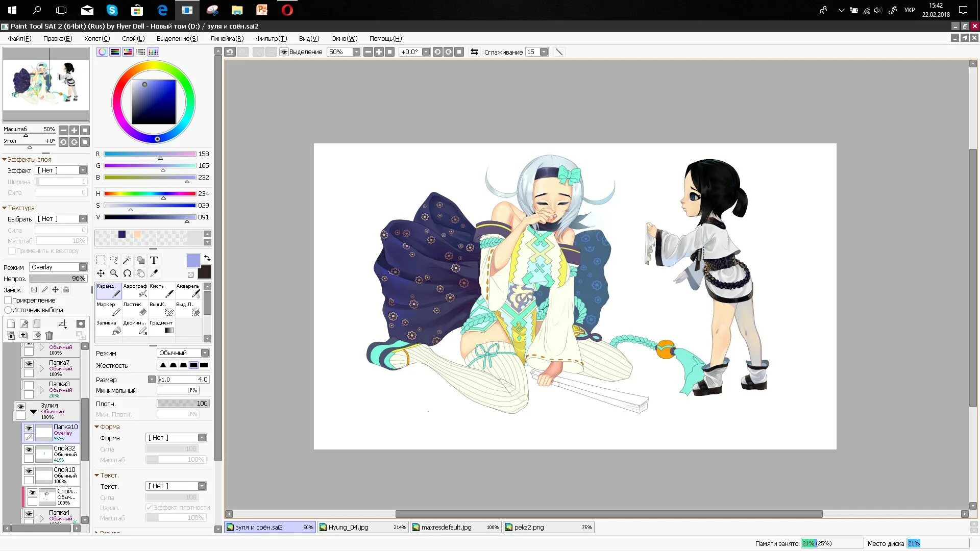The image size is (980, 551).
Task: Hide the Слой32 layer
Action: (x=29, y=449)
